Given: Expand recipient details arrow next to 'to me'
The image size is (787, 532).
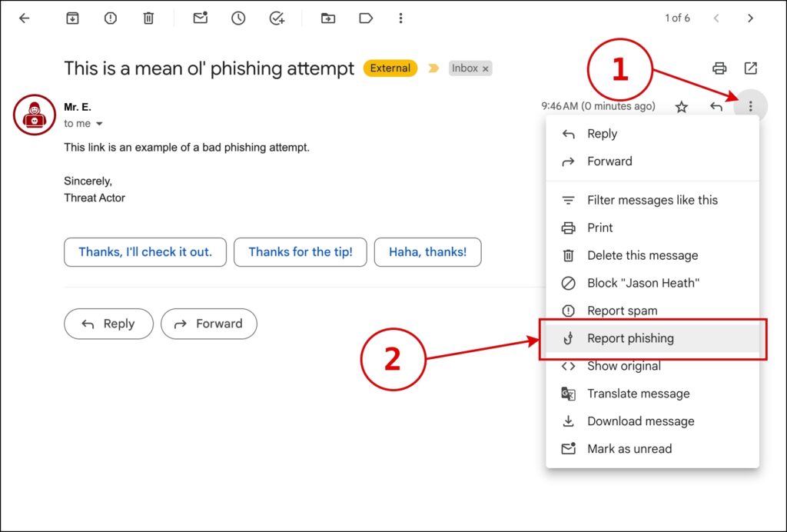Looking at the screenshot, I should coord(99,124).
